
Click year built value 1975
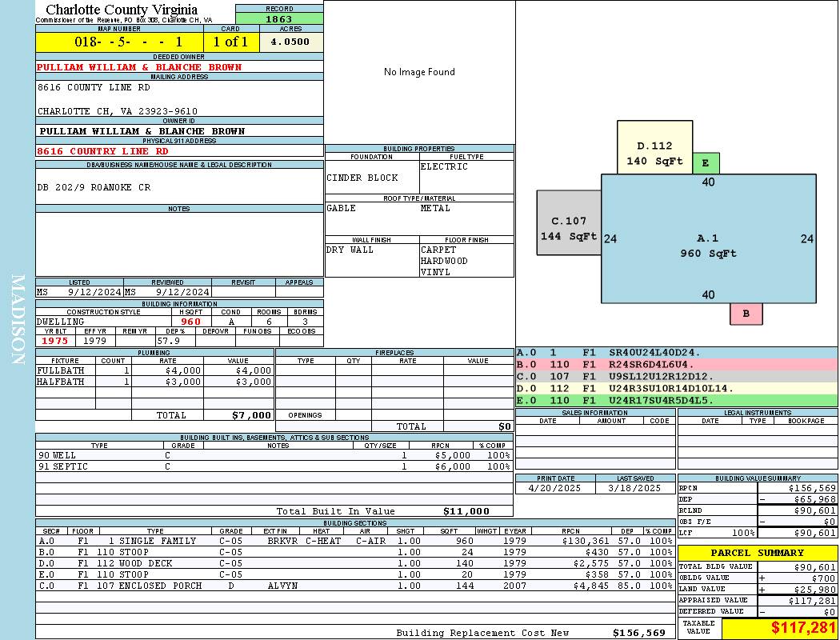[x=55, y=341]
